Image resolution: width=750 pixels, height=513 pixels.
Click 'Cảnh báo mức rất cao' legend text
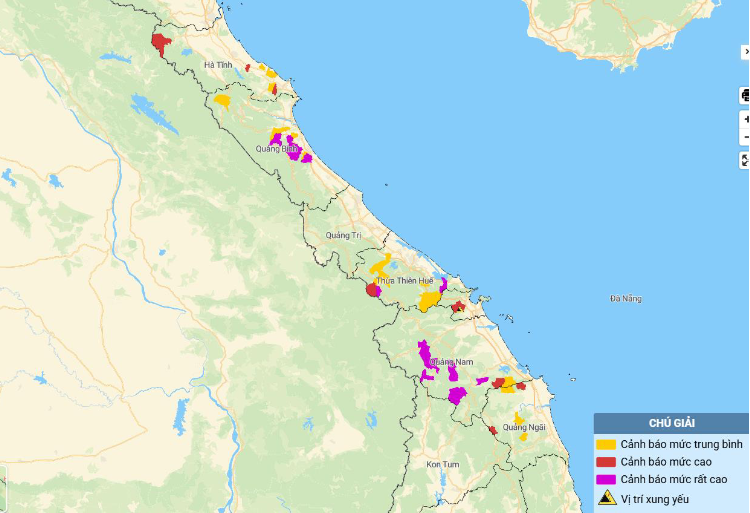point(673,480)
